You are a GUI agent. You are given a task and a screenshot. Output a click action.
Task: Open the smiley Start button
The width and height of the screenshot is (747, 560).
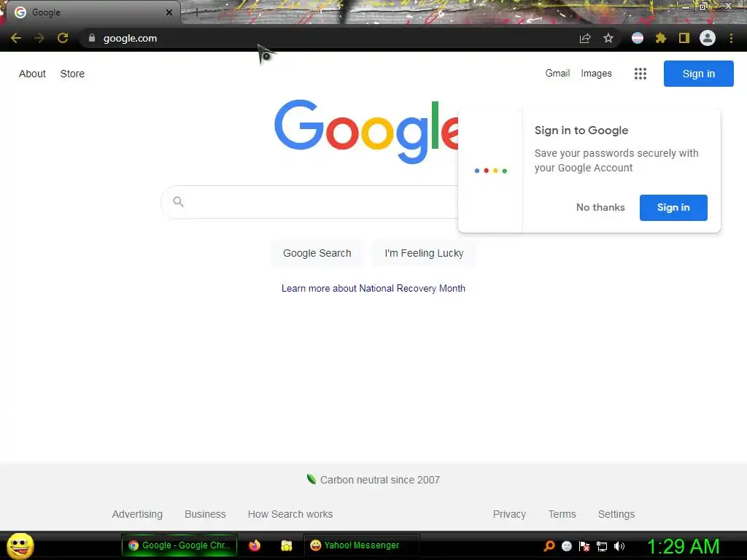coord(20,545)
